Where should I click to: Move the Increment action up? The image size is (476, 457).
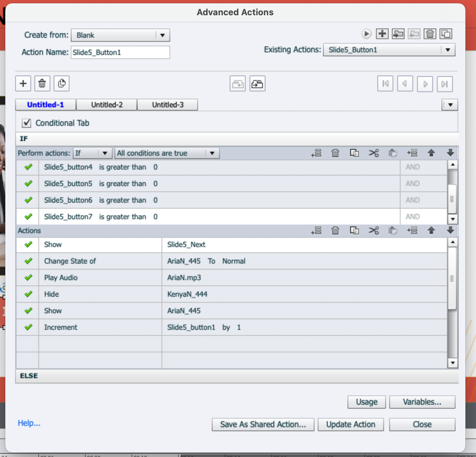coord(431,230)
